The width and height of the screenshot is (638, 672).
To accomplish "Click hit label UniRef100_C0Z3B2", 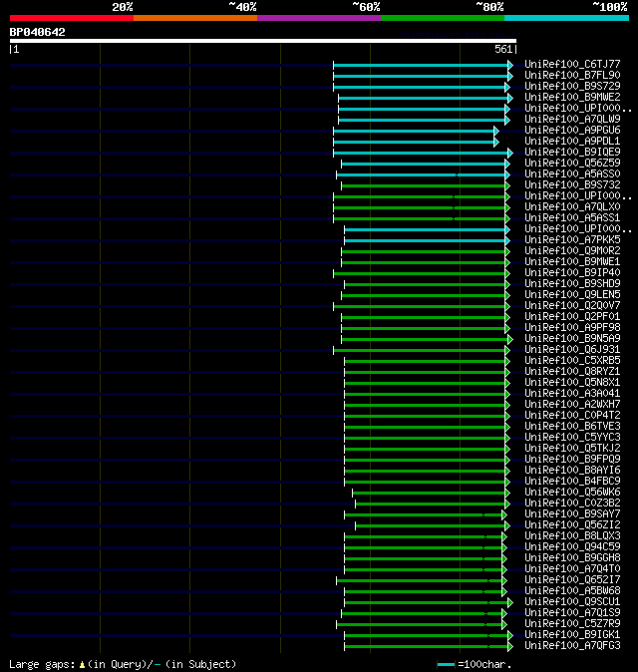I will click(572, 504).
